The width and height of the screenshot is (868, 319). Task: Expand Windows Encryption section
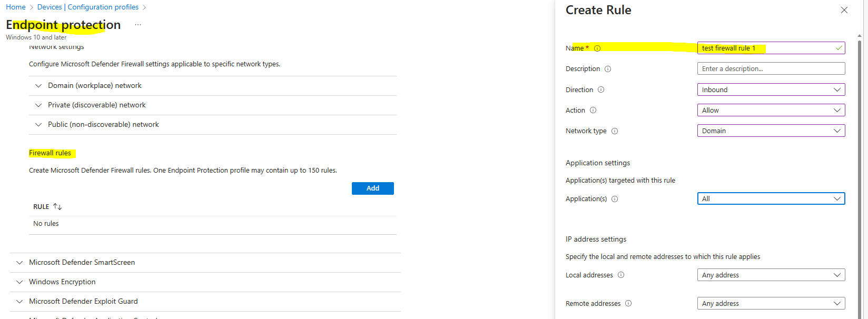(x=205, y=282)
